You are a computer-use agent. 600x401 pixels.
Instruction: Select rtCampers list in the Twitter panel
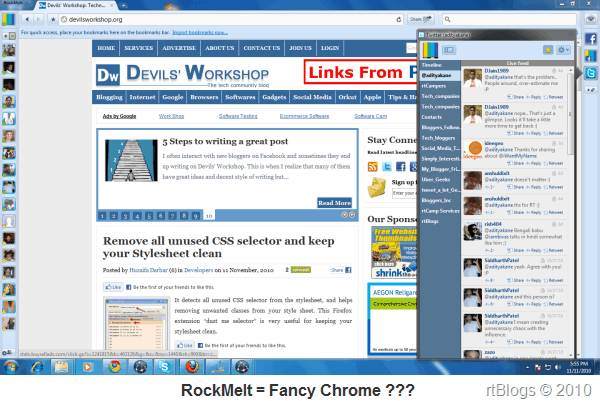click(440, 86)
